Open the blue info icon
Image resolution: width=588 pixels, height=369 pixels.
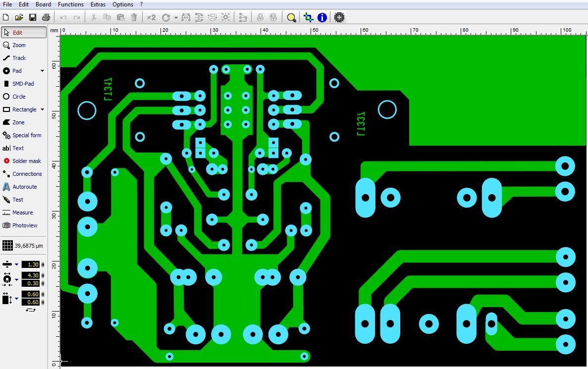click(322, 17)
